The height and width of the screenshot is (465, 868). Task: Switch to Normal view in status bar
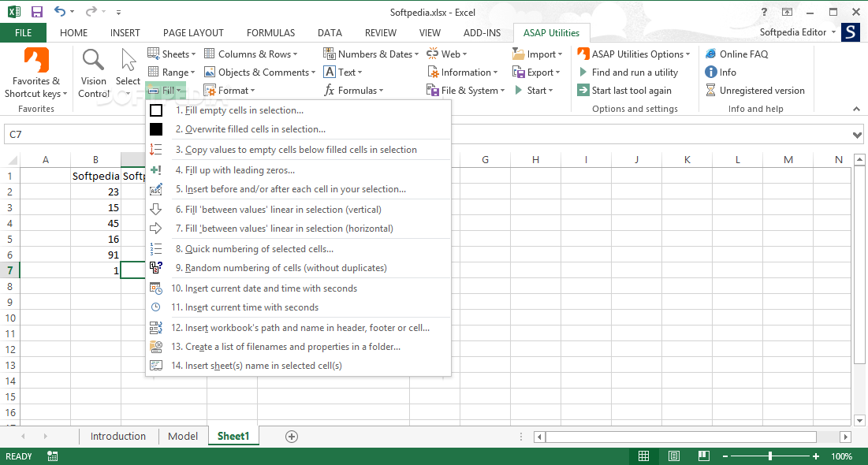(x=644, y=456)
